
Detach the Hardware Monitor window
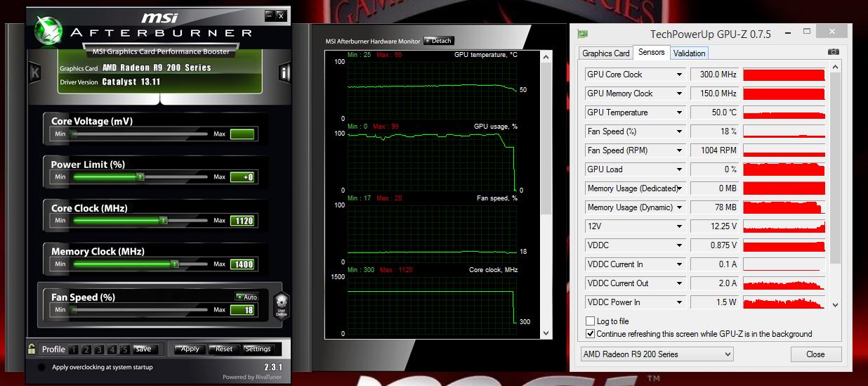coord(439,41)
